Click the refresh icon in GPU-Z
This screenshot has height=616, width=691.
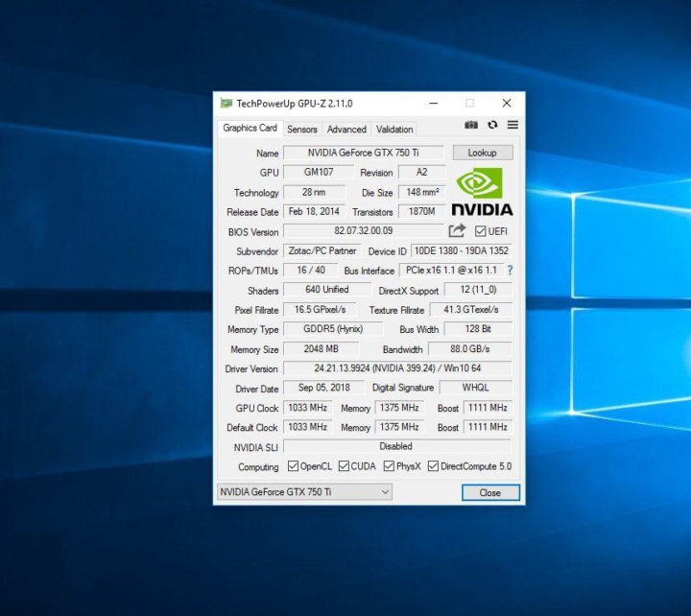click(492, 126)
